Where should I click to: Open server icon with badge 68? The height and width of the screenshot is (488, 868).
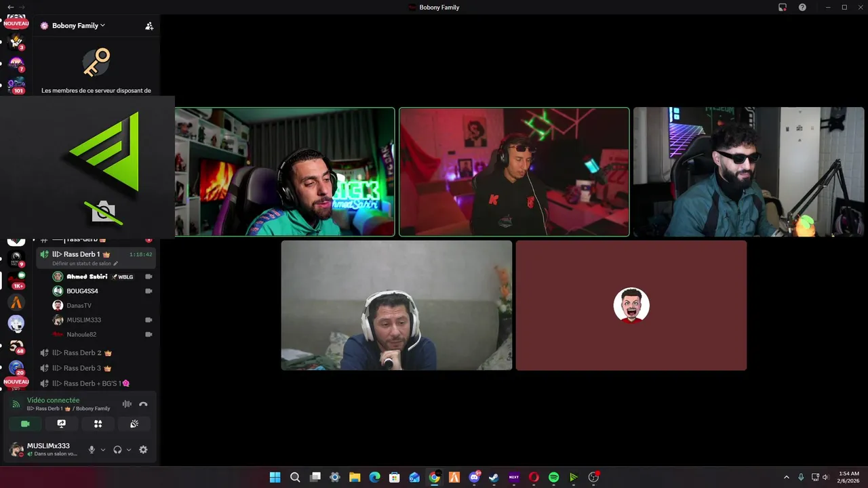(x=16, y=346)
